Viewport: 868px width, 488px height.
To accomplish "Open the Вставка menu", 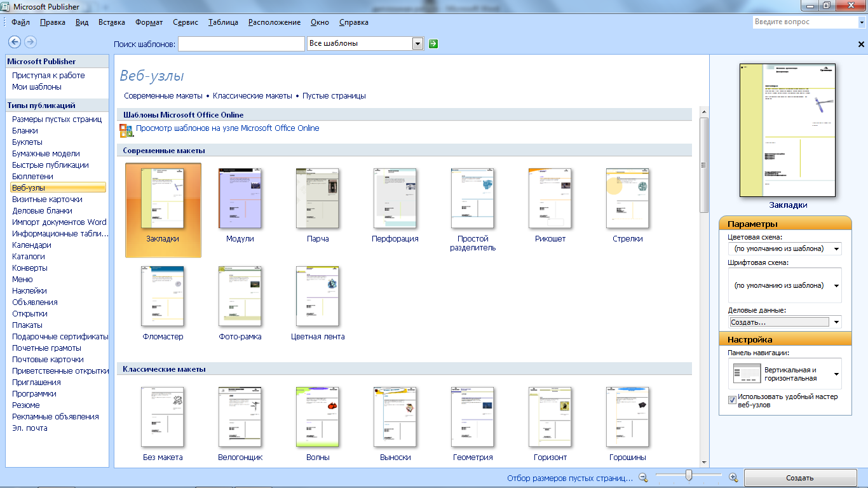I will tap(112, 22).
